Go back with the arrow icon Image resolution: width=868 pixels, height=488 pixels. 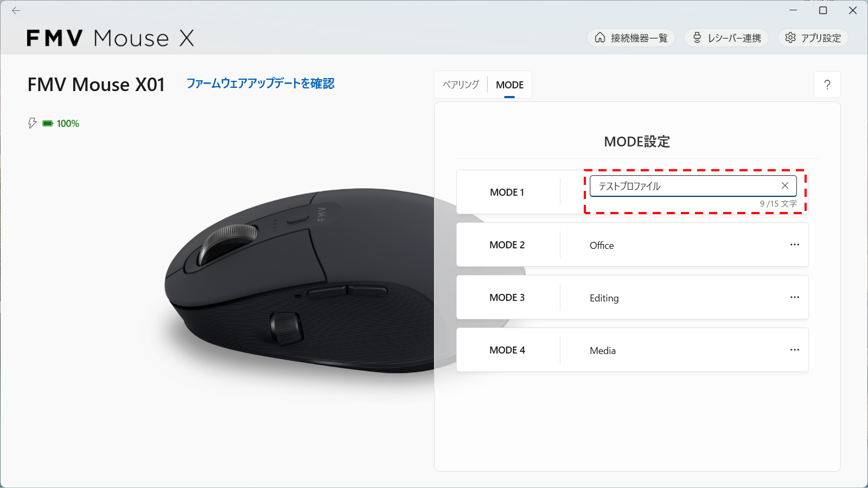pyautogui.click(x=16, y=10)
